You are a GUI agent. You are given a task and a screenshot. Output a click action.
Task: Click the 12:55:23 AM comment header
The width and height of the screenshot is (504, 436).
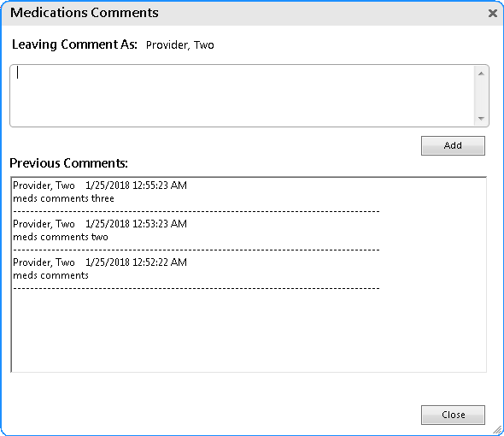tap(100, 186)
